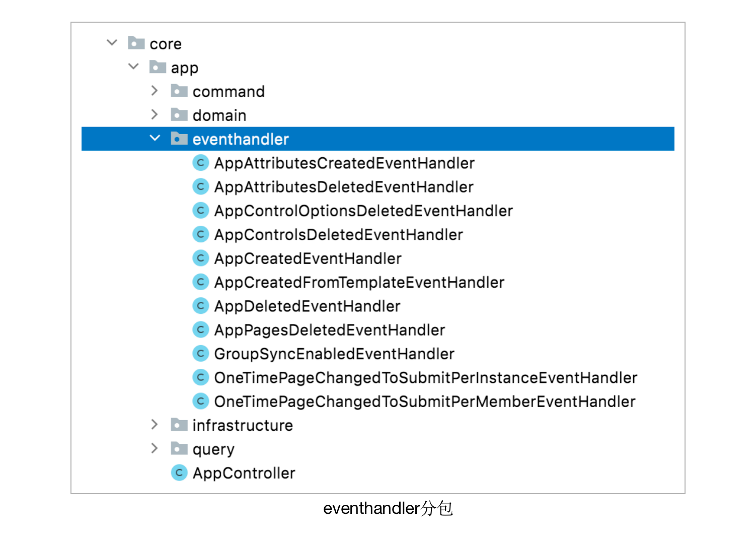Select AppPagesDeletedEventHandler class
Screen dimensions: 756x534
pyautogui.click(x=329, y=330)
